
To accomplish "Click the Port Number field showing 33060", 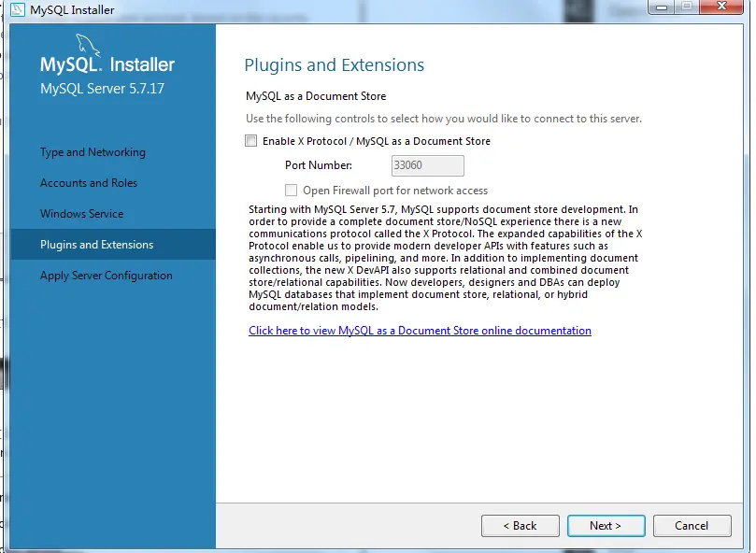I will click(x=428, y=165).
